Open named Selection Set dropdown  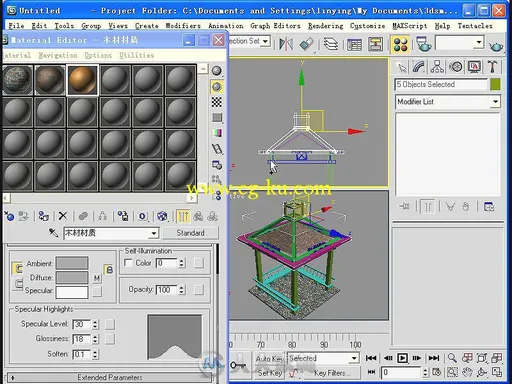(265, 41)
